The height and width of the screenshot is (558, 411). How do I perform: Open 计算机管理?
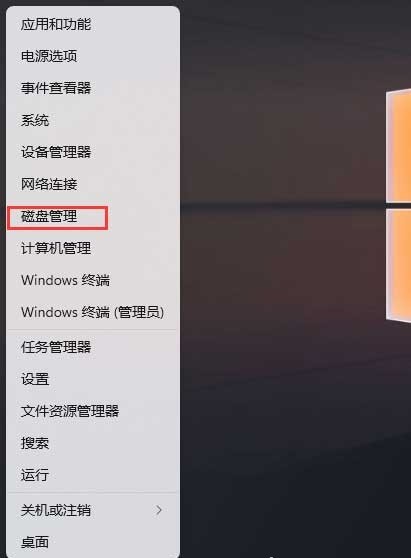coord(93,248)
